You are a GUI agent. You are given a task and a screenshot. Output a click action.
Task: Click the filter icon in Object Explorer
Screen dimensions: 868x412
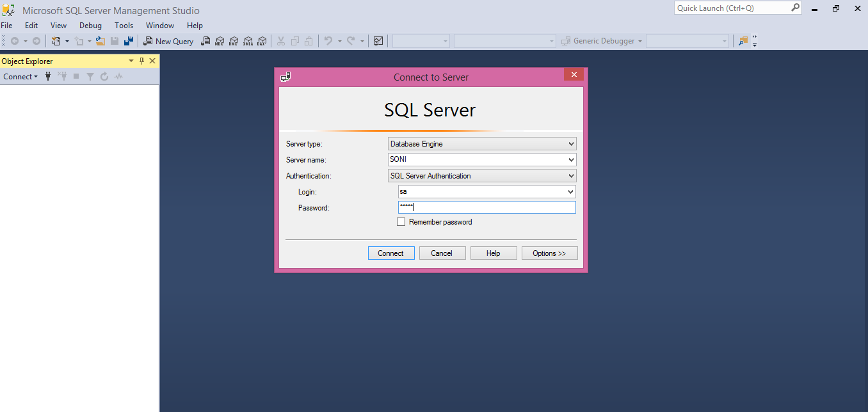[x=90, y=76]
